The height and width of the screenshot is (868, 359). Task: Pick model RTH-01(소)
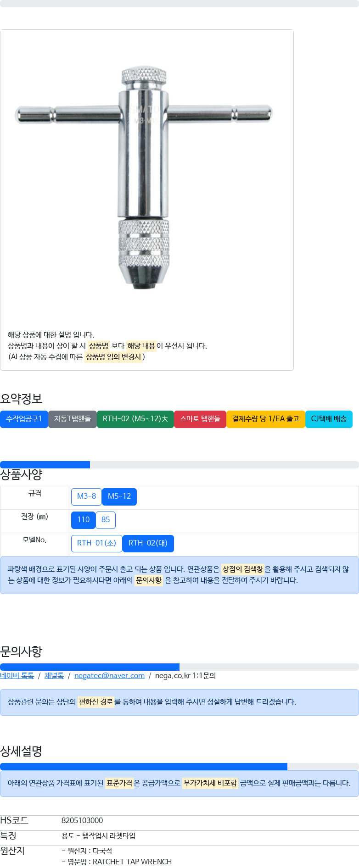97,543
